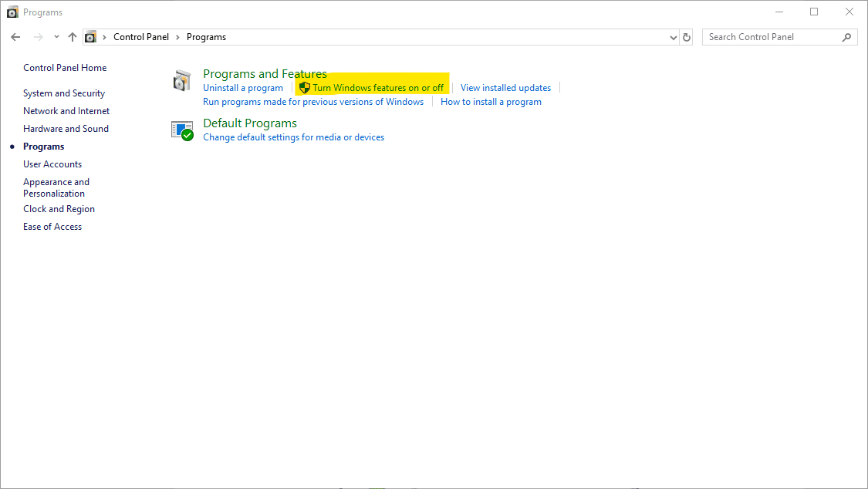Go up one level with Up arrow

(x=73, y=37)
